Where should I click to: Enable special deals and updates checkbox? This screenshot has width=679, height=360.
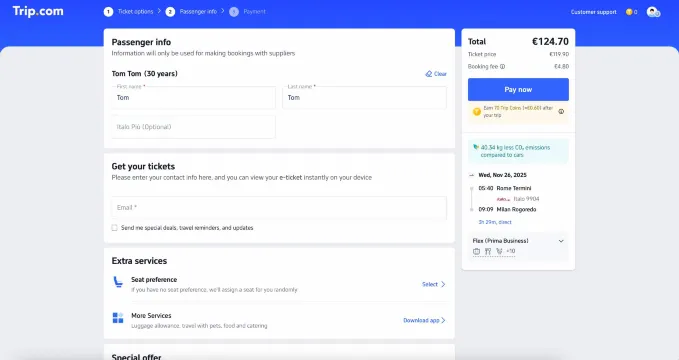(x=114, y=228)
